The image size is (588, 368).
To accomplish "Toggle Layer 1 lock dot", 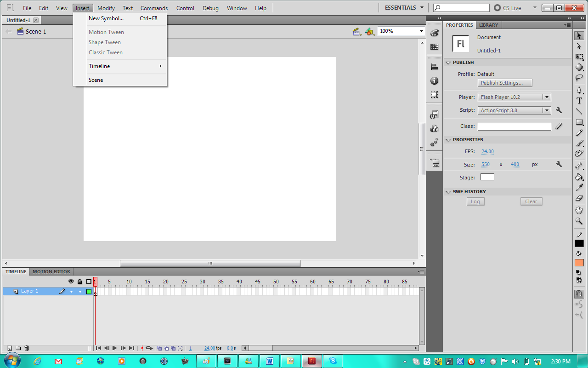I will [x=80, y=292].
